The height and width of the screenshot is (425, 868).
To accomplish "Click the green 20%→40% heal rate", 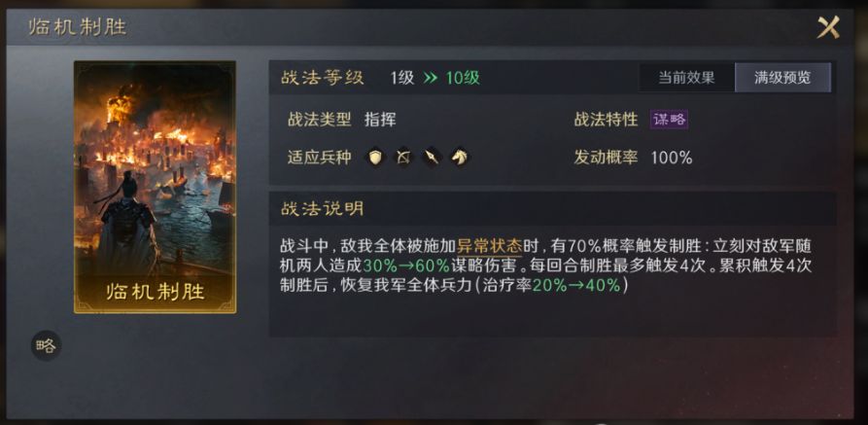I will tap(576, 286).
